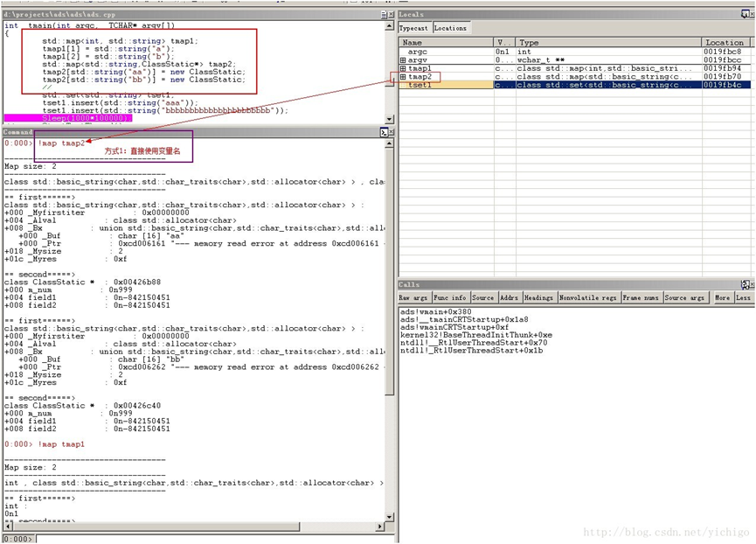Select call stack frame ads!wmain+0x380
The width and height of the screenshot is (756, 544).
[436, 311]
